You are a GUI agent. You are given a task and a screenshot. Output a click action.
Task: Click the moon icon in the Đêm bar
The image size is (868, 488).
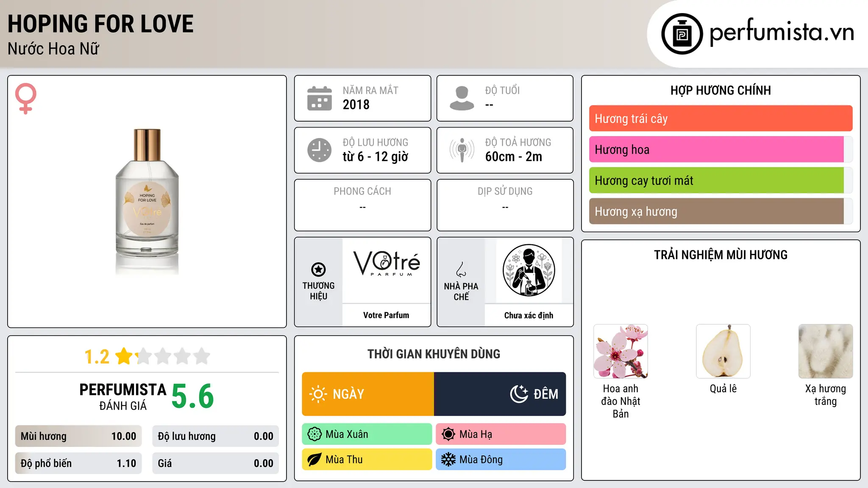tap(519, 394)
